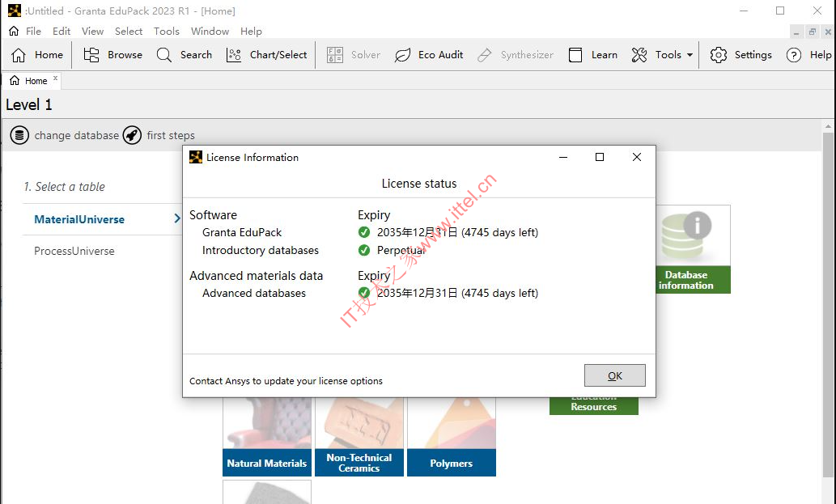Click the expiry date in Advanced databases row
Screen dimensions: 836x504
coord(457,293)
